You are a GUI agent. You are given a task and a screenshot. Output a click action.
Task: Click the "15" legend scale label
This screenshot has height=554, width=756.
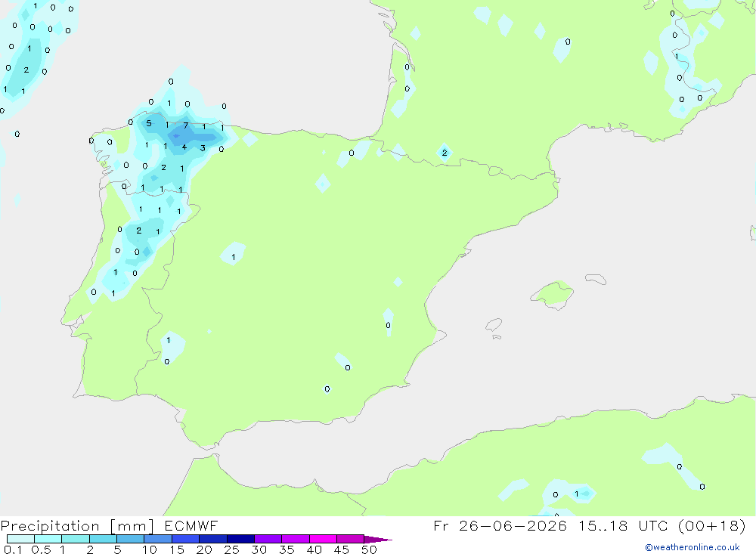(x=177, y=549)
